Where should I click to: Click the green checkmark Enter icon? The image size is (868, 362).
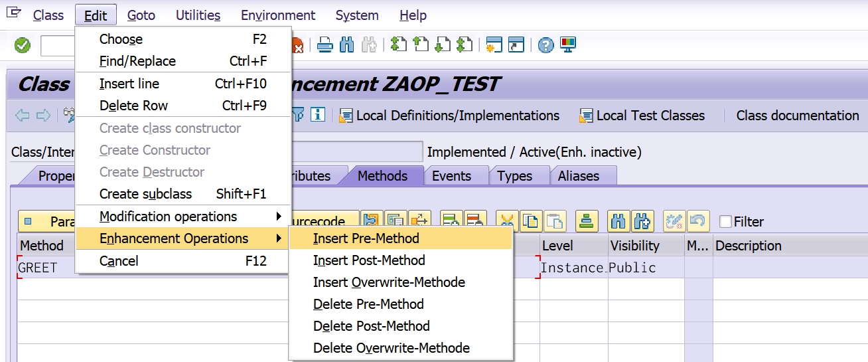pos(23,45)
